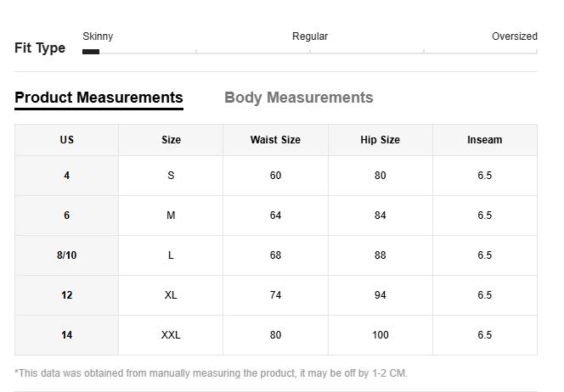This screenshot has height=392, width=564.
Task: Click the XXL size cell
Action: tap(171, 335)
